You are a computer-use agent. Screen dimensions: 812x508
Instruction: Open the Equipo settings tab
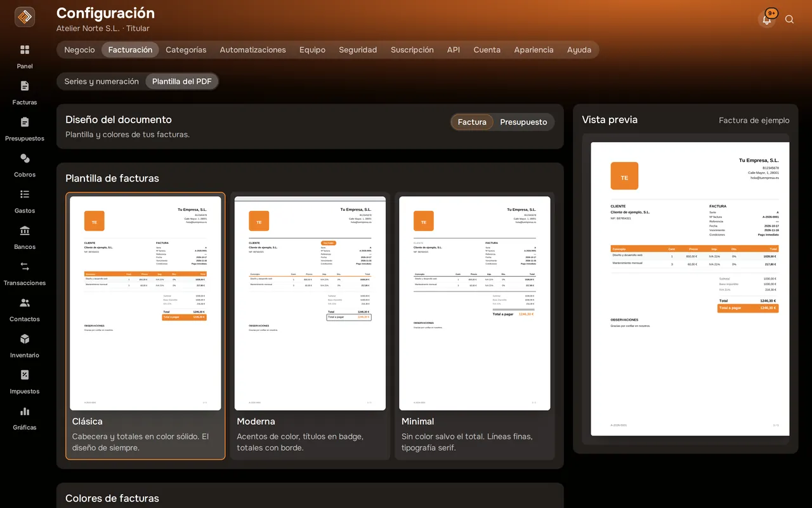[312, 50]
